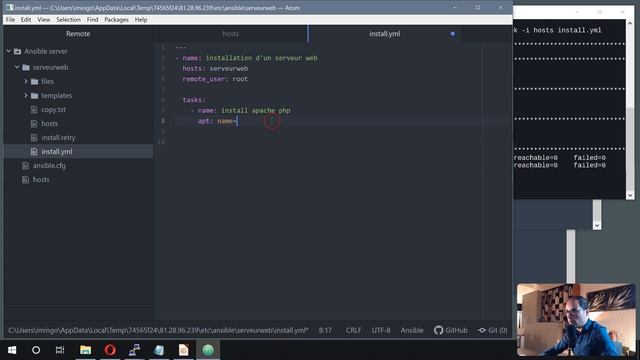
Task: Click line number 8 in gutter
Action: click(x=163, y=121)
